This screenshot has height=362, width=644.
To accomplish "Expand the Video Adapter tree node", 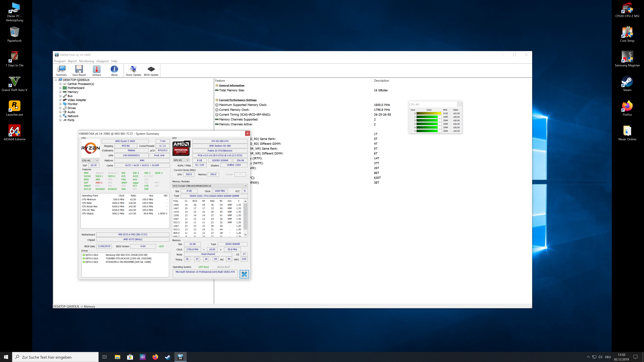I will 60,100.
